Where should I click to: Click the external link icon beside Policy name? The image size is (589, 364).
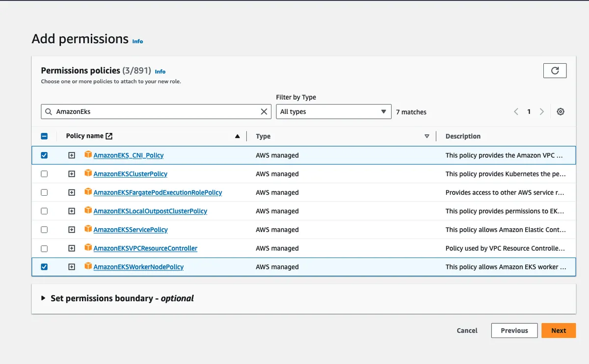pos(109,136)
